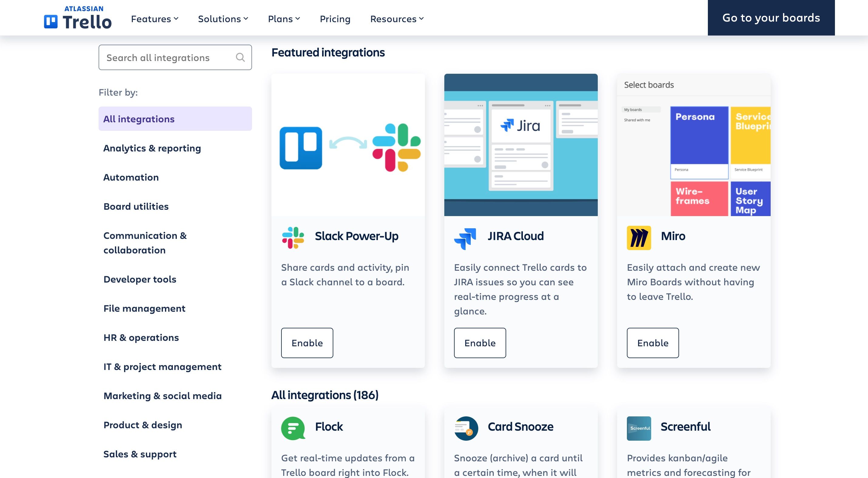Click the Pricing menu tab
This screenshot has width=868, height=478.
click(x=335, y=18)
